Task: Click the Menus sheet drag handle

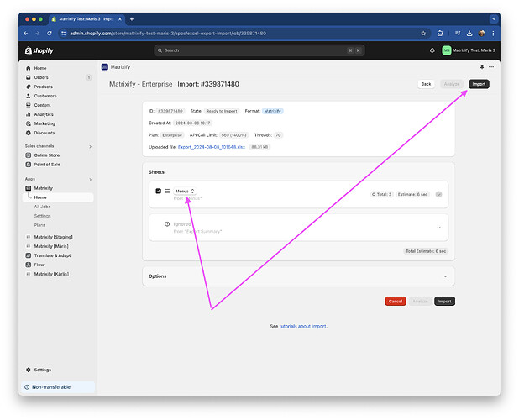Action: click(167, 191)
